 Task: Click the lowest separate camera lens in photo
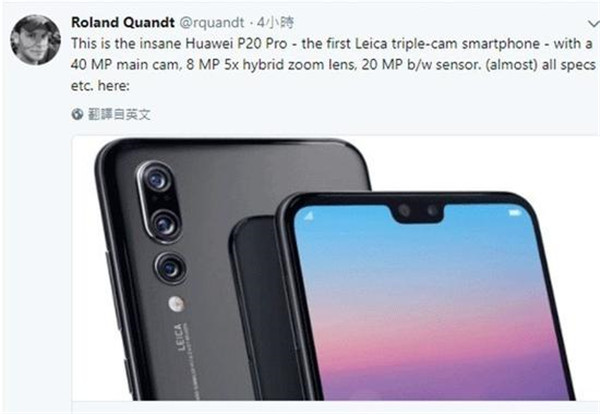tap(170, 267)
